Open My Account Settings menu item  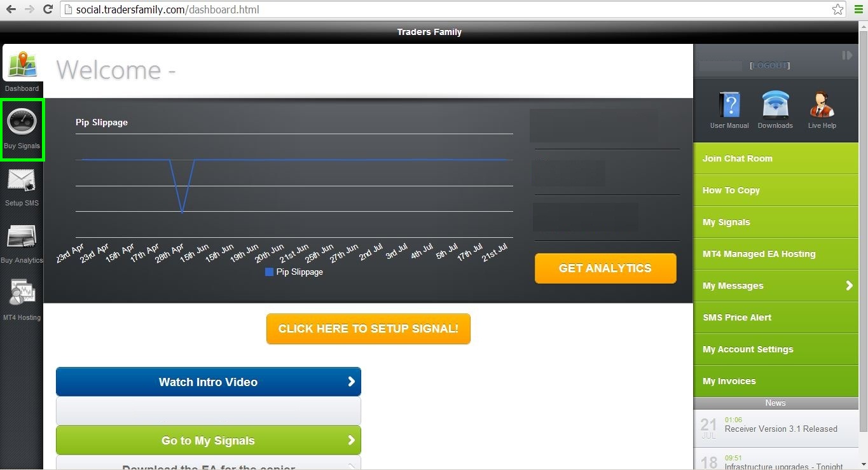click(776, 349)
